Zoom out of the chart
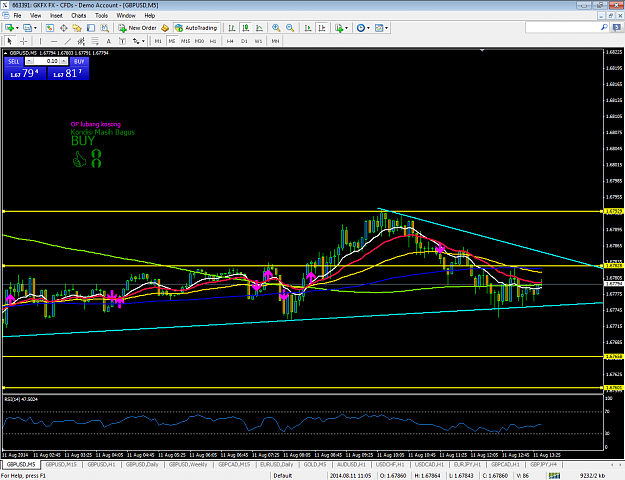625x480 pixels. click(x=290, y=28)
